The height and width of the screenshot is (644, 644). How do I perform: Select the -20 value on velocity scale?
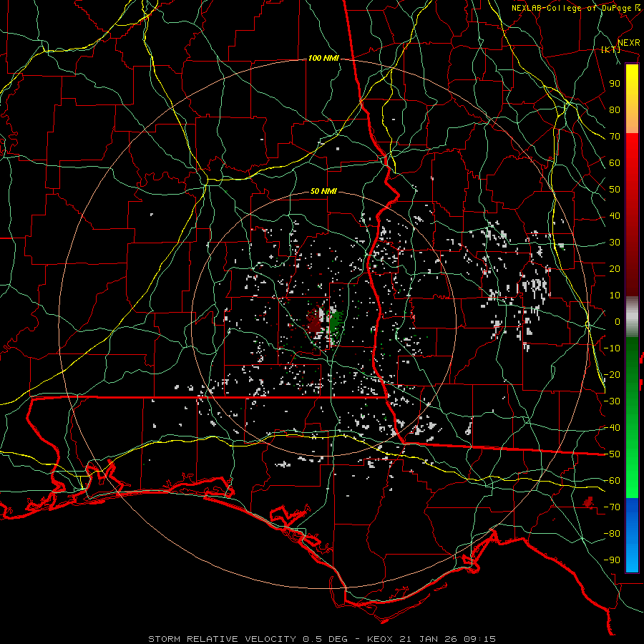[612, 375]
